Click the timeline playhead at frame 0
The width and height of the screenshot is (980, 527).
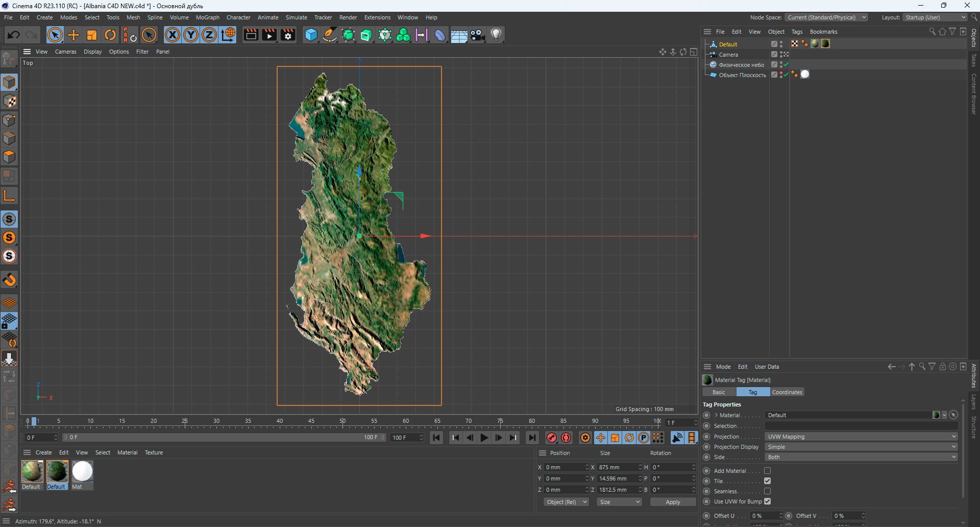point(34,422)
